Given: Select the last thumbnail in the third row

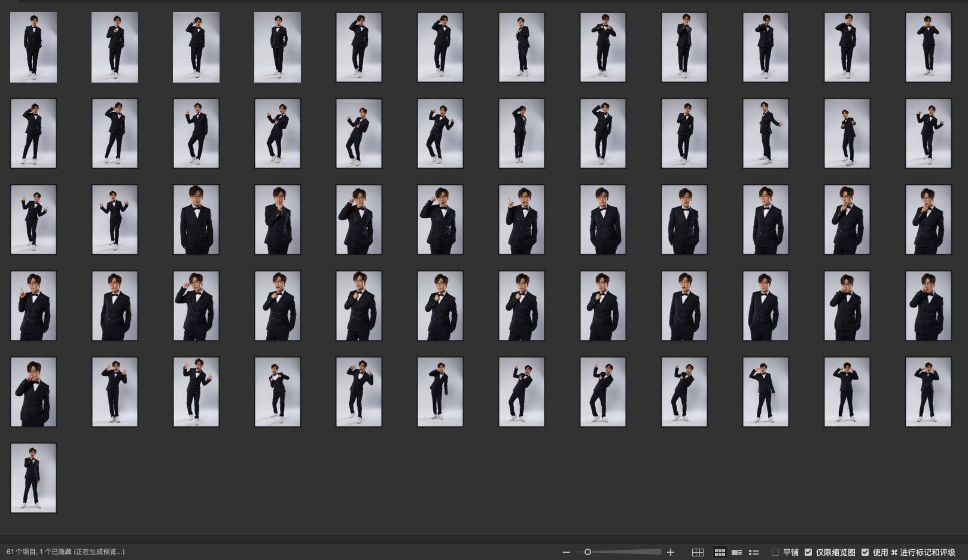Looking at the screenshot, I should pyautogui.click(x=928, y=220).
